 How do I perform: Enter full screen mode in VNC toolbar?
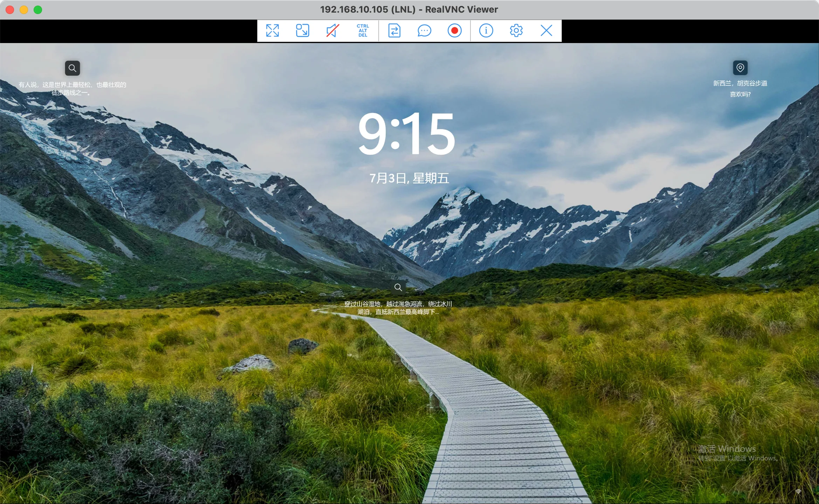coord(272,31)
